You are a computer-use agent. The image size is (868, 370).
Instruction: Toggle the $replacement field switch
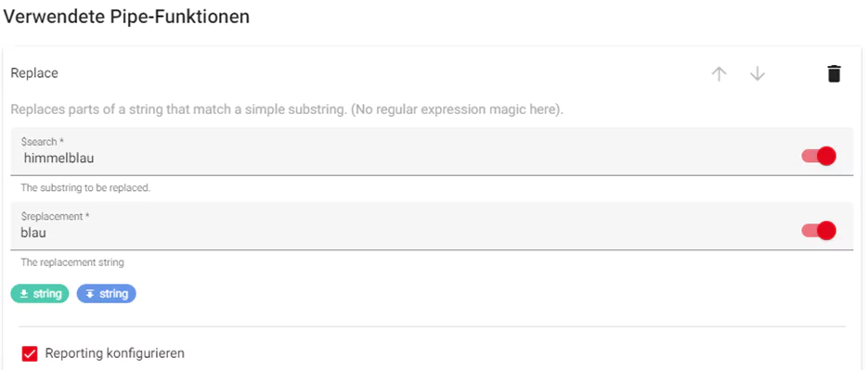pos(819,230)
